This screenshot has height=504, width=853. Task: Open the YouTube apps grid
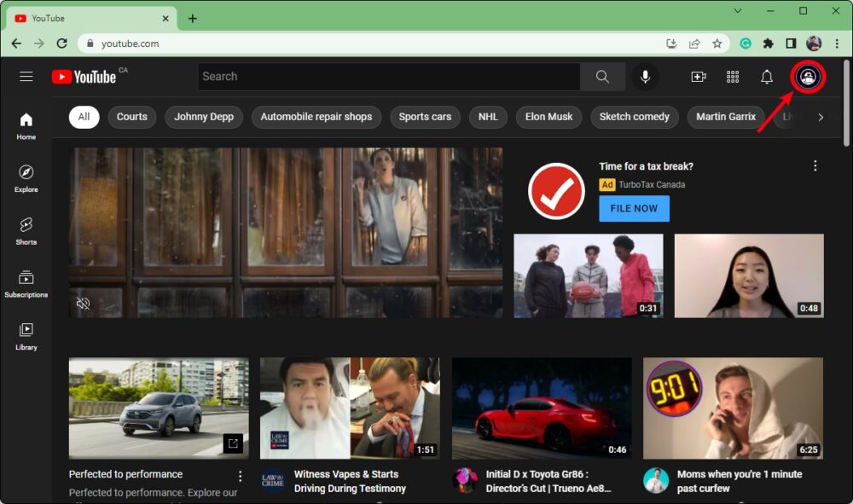pos(733,77)
